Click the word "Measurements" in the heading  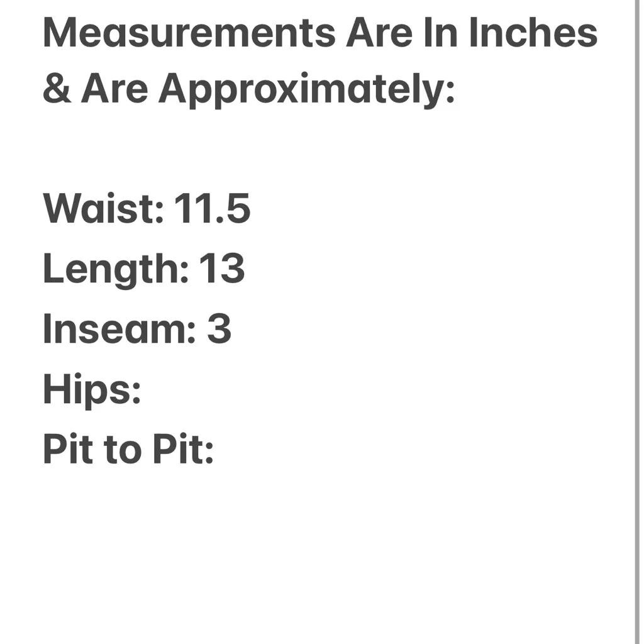coord(189,33)
